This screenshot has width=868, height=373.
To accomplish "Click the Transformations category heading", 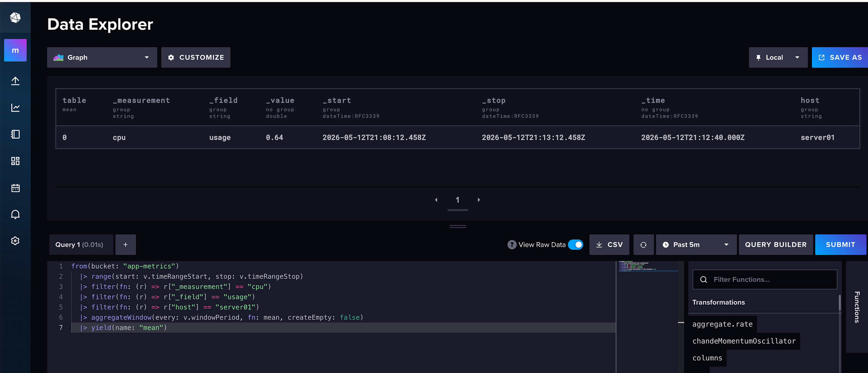I will pos(718,302).
